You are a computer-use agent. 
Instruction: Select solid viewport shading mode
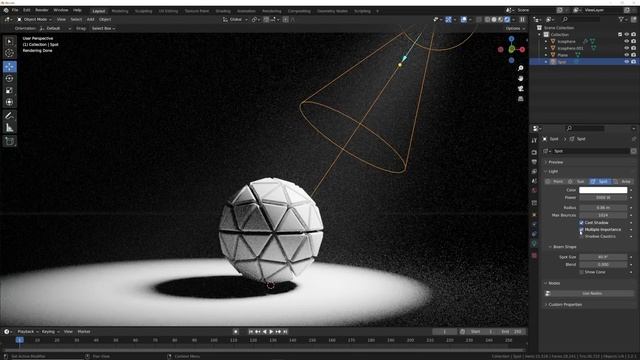click(494, 19)
